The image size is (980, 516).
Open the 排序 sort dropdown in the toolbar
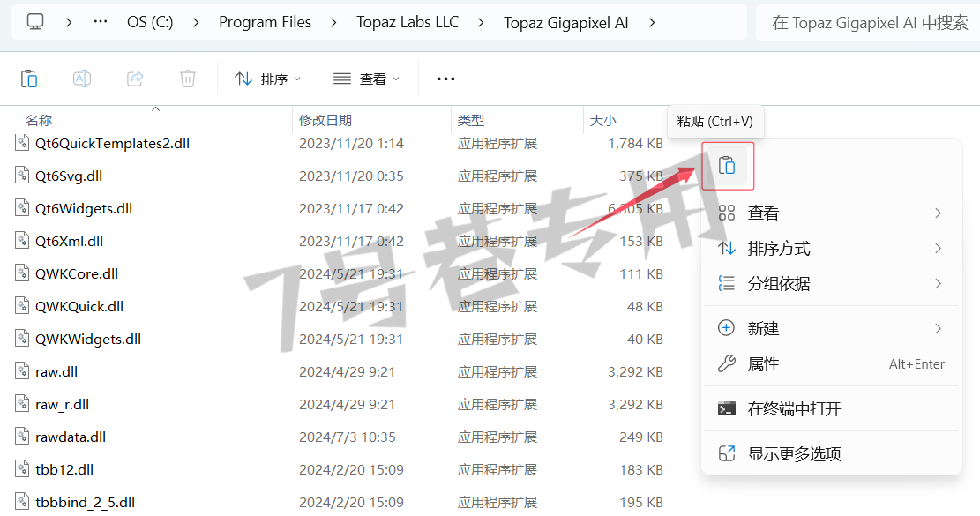(267, 79)
